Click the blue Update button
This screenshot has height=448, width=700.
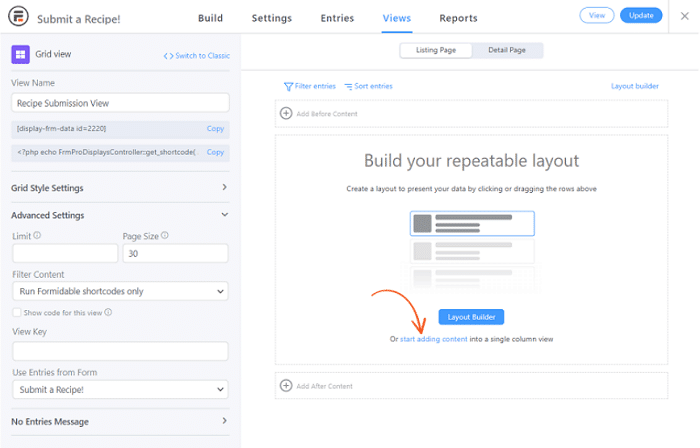[x=641, y=15]
